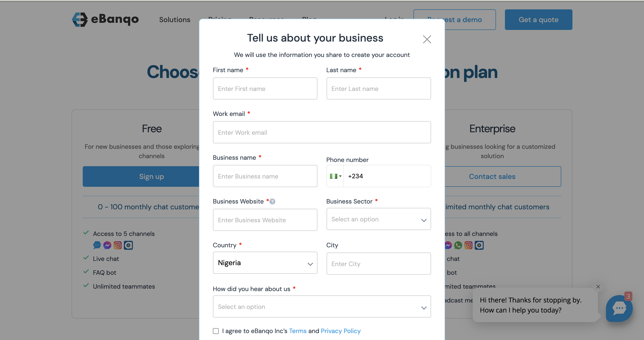The width and height of the screenshot is (644, 340).
Task: Open the phone country flag selector
Action: coord(335,176)
